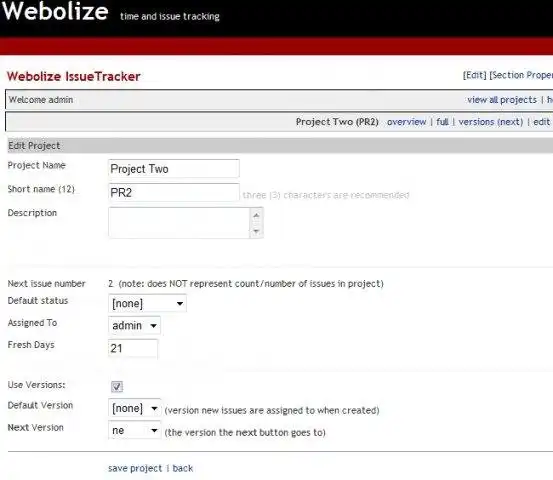Open the Assigned To admin dropdown
The width and height of the screenshot is (553, 480).
click(x=134, y=326)
